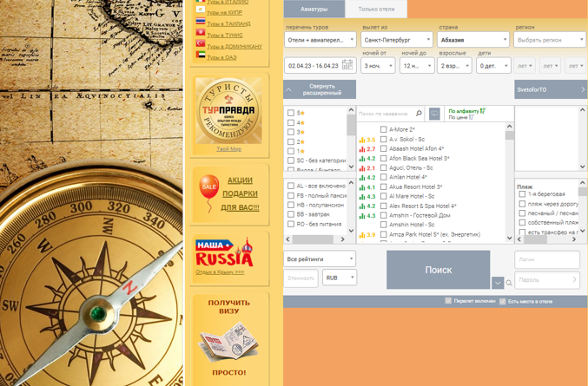Click the Dominican tours Turkey-style flag icon
588x386 pixels.
pyautogui.click(x=201, y=43)
